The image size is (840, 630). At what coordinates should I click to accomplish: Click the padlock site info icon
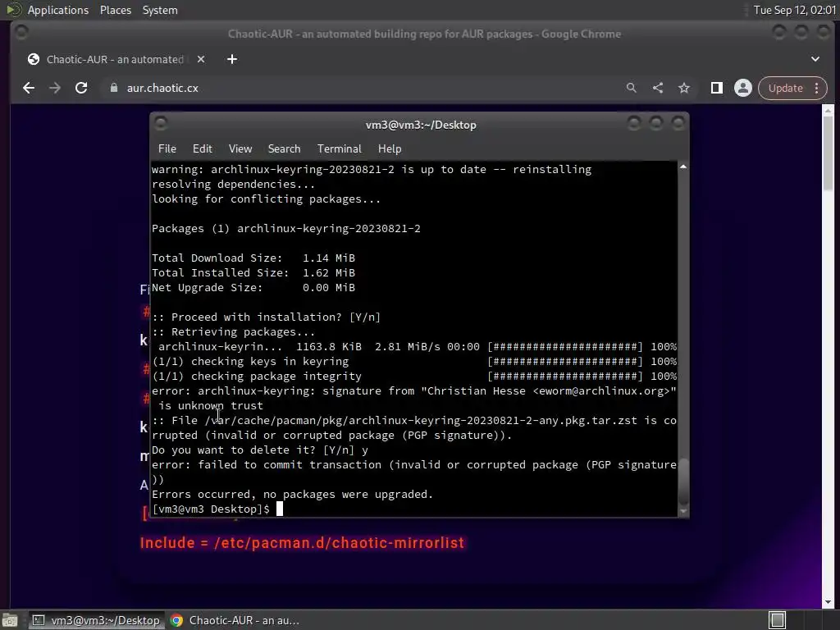click(113, 88)
